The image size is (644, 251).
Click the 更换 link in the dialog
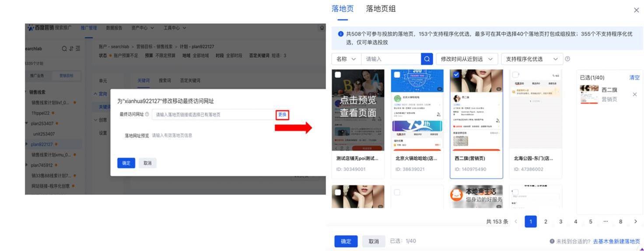(x=282, y=115)
